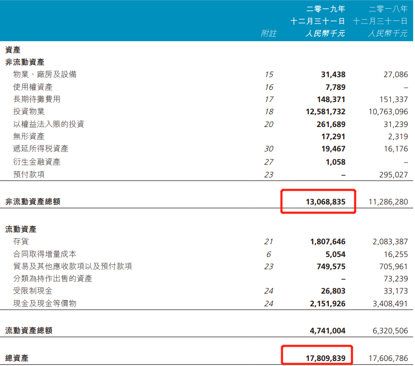Image resolution: width=415 pixels, height=366 pixels.
Task: Click the value 26,803
Action: pyautogui.click(x=333, y=291)
